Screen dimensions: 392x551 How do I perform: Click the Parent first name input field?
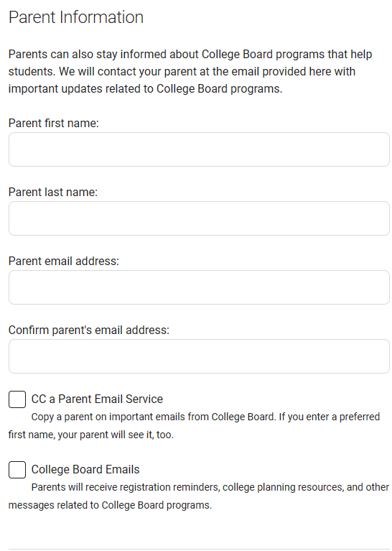click(x=199, y=149)
